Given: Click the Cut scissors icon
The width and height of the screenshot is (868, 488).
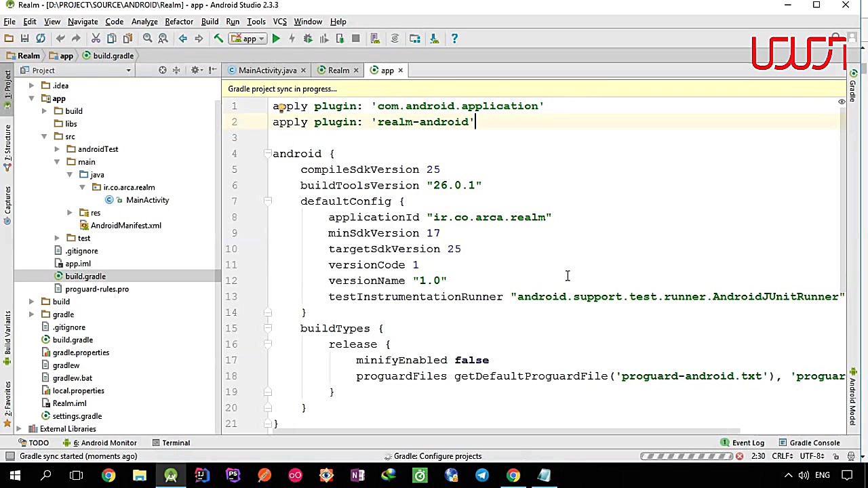Looking at the screenshot, I should point(96,39).
